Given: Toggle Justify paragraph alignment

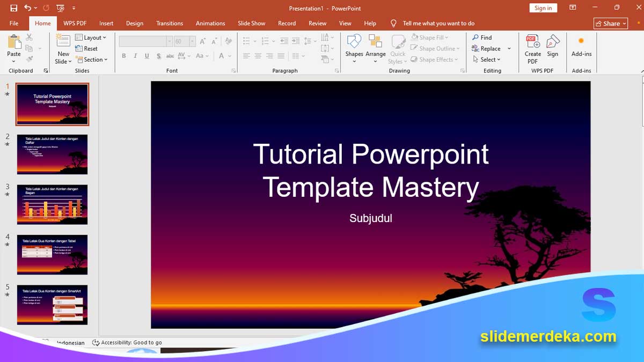Looking at the screenshot, I should (281, 56).
